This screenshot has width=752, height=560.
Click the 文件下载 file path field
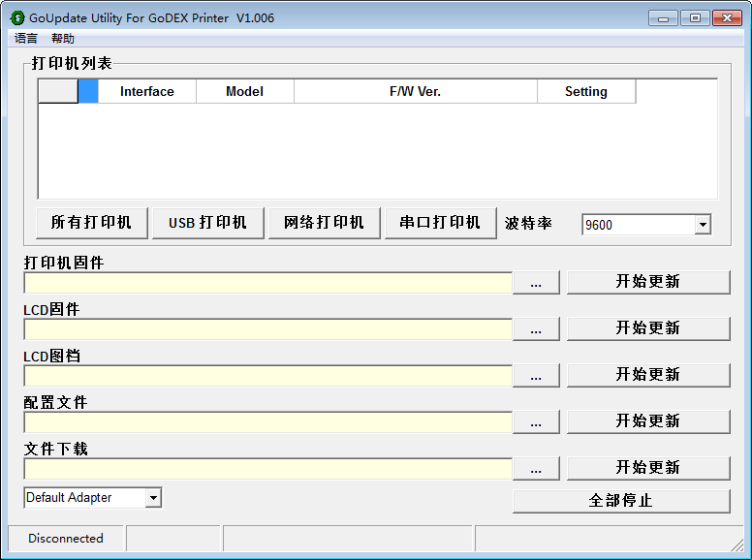click(x=268, y=468)
